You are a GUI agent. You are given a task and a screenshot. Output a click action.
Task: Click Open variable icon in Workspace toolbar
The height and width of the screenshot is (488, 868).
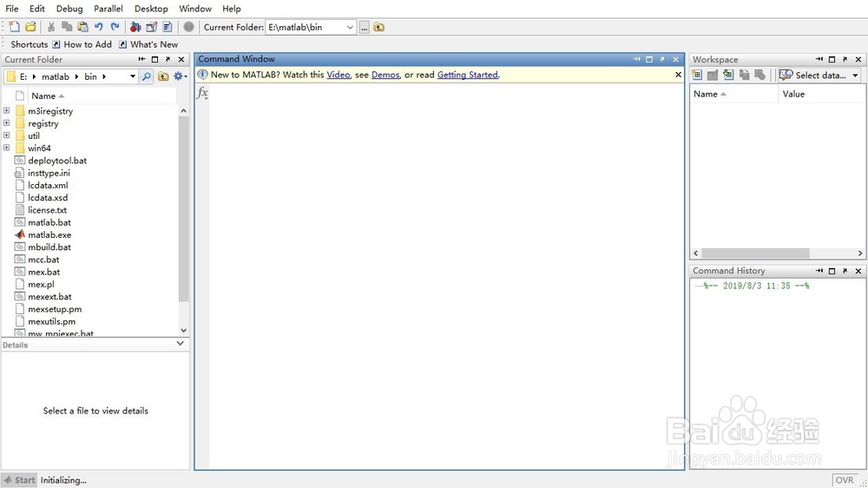point(713,75)
